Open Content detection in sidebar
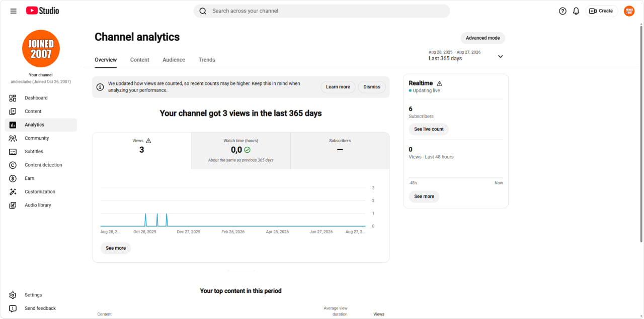Screen dimensions: 644x319 coord(41,165)
